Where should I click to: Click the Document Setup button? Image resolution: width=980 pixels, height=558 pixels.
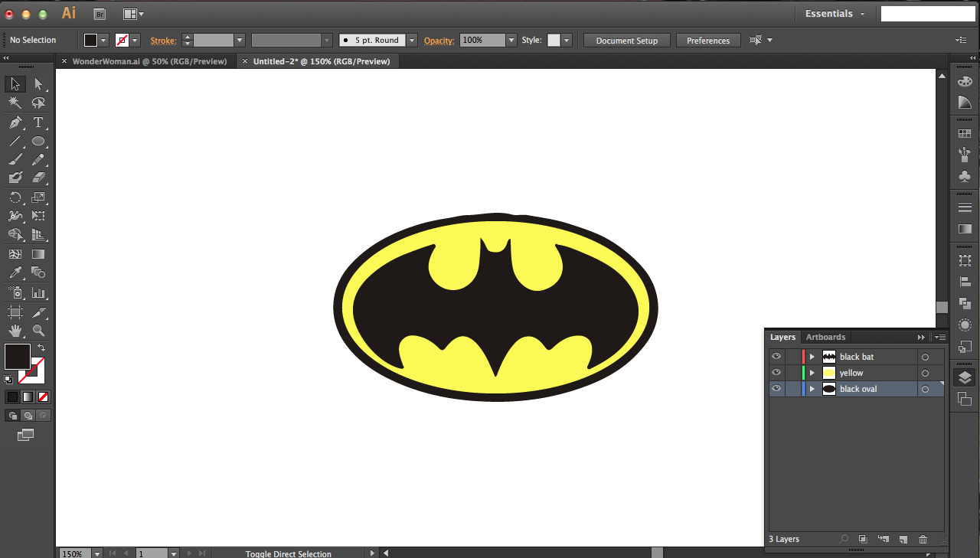[x=626, y=41]
